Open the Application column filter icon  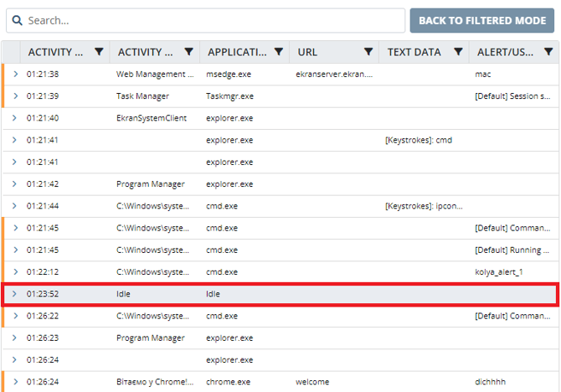point(279,52)
